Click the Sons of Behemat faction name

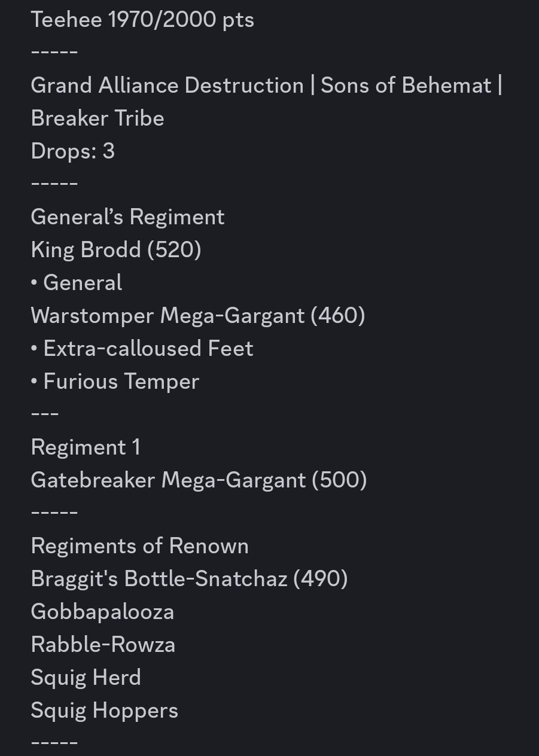(406, 86)
